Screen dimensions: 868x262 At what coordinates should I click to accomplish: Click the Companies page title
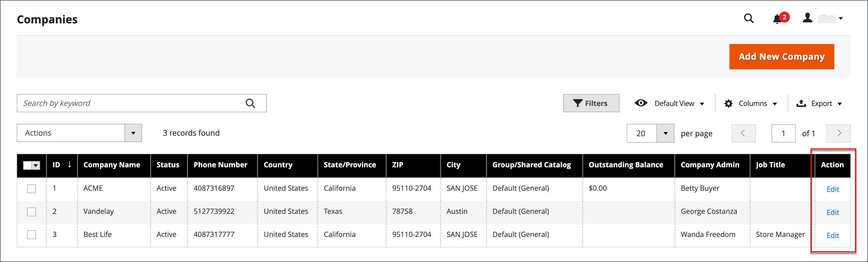pos(47,20)
